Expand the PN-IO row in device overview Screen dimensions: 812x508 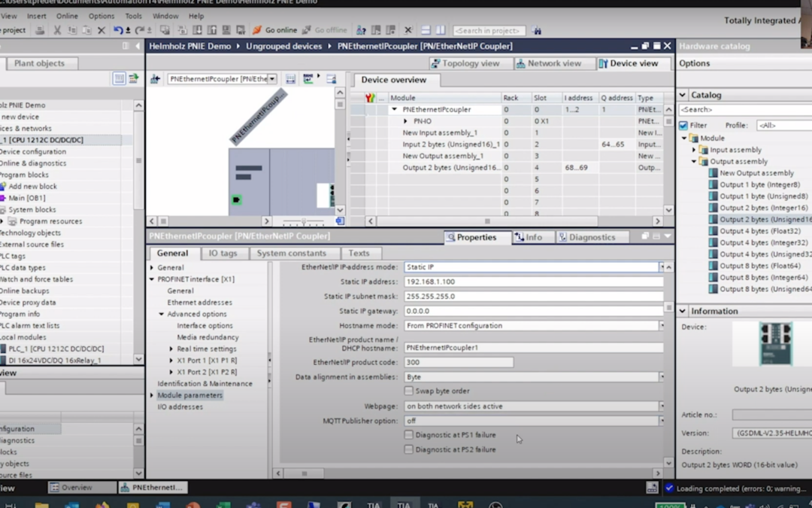pos(405,121)
